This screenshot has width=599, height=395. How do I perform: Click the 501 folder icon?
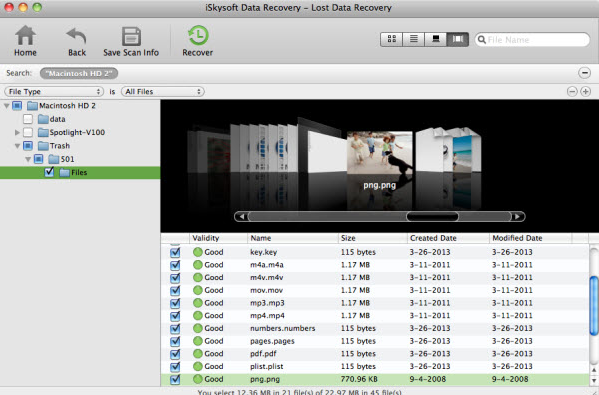(x=54, y=159)
